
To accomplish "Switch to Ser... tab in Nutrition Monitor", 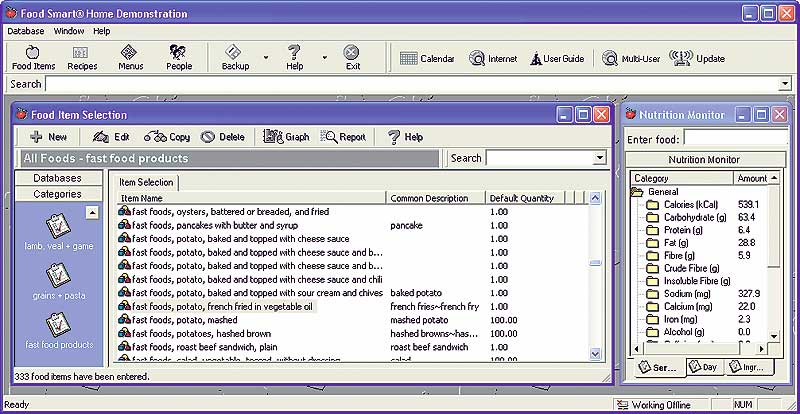I will [x=658, y=368].
